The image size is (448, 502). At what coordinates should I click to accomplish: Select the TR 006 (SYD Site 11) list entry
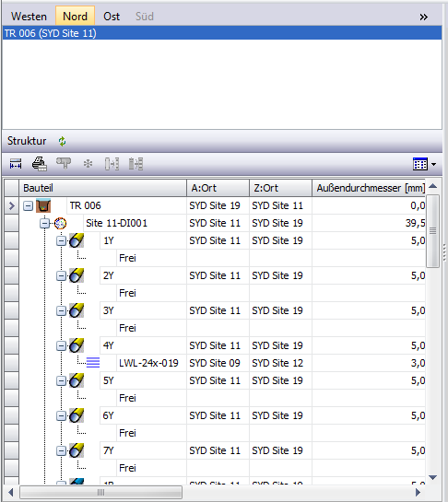222,33
